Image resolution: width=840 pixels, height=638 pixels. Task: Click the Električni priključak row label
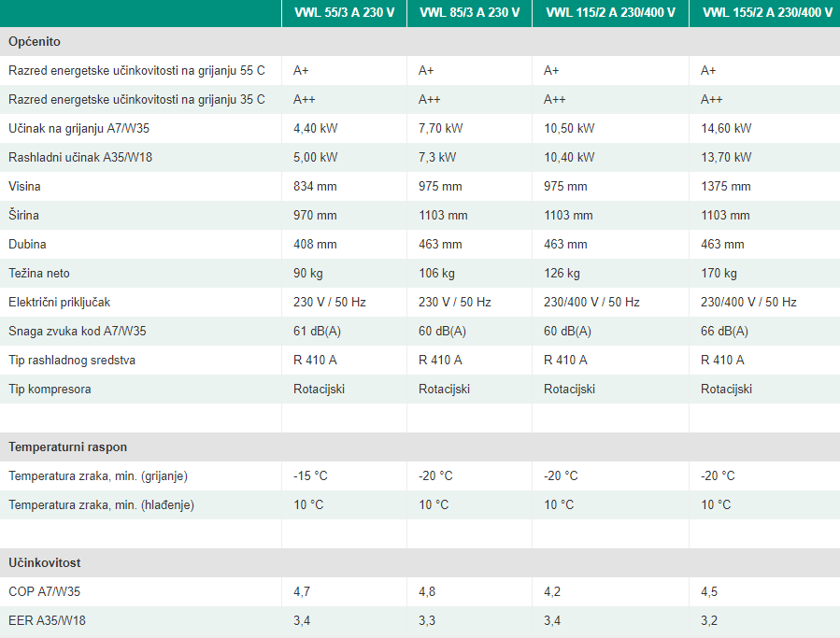pos(60,302)
